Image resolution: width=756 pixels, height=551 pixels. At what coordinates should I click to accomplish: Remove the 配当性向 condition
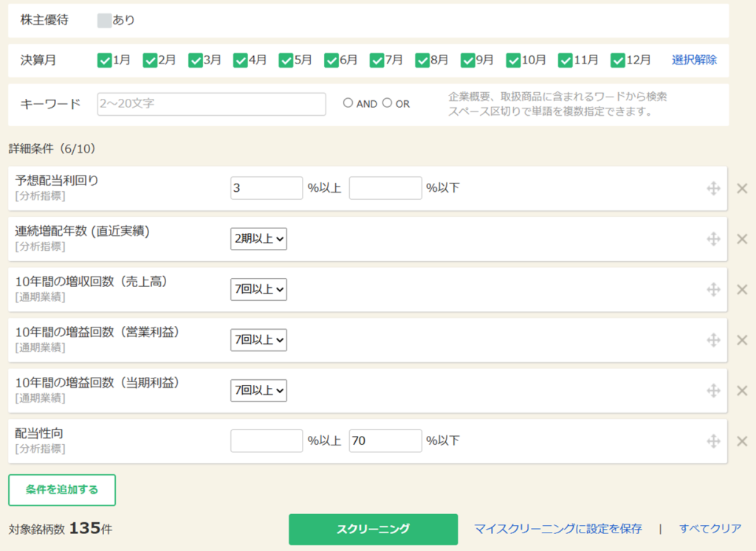tap(742, 441)
